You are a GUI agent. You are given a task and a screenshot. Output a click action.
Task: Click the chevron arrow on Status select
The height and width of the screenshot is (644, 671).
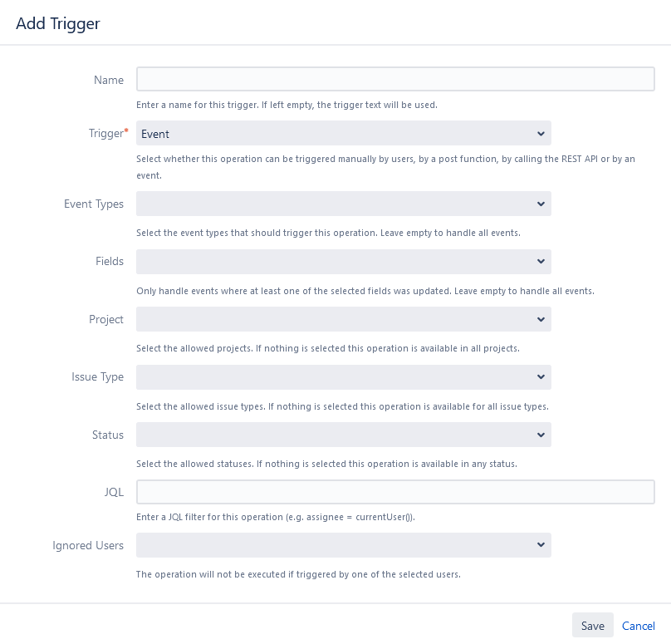pos(541,435)
